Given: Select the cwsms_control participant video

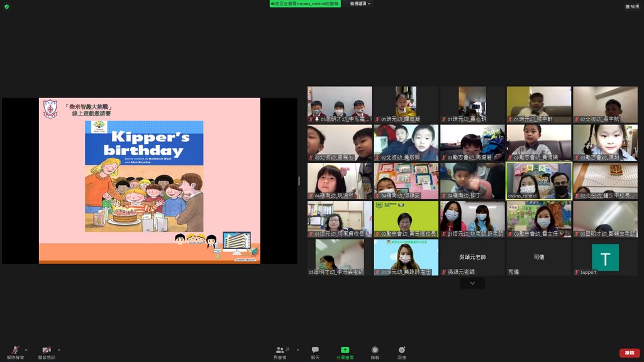Looking at the screenshot, I should 539,180.
